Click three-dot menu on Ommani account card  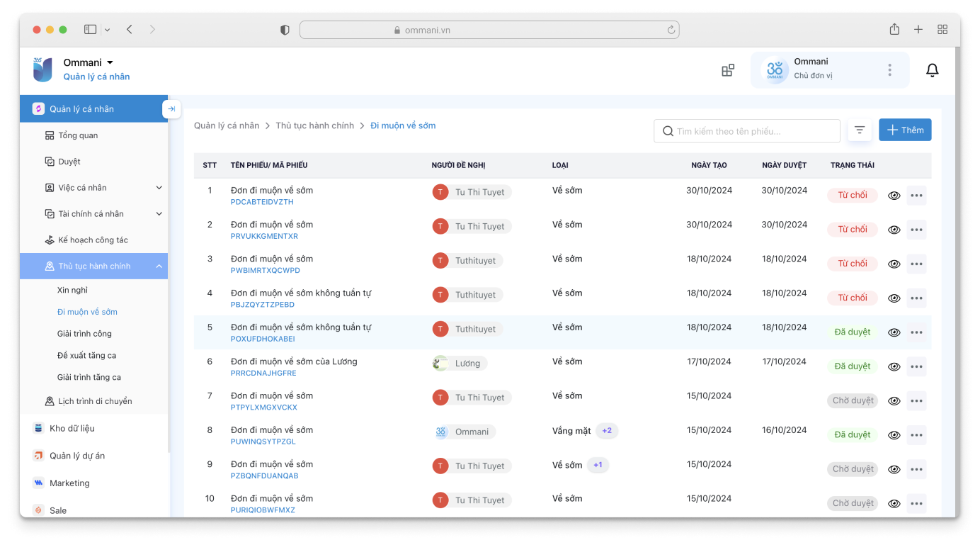[889, 70]
